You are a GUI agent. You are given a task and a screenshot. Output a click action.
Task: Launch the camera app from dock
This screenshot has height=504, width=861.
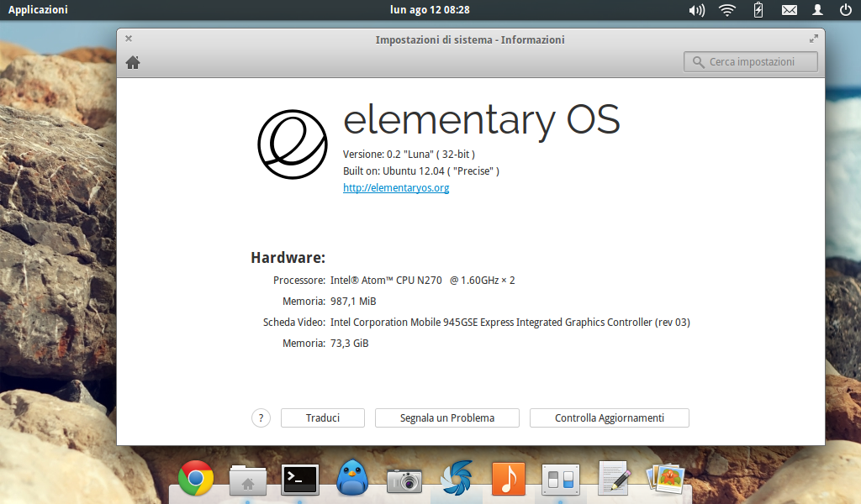coord(404,480)
